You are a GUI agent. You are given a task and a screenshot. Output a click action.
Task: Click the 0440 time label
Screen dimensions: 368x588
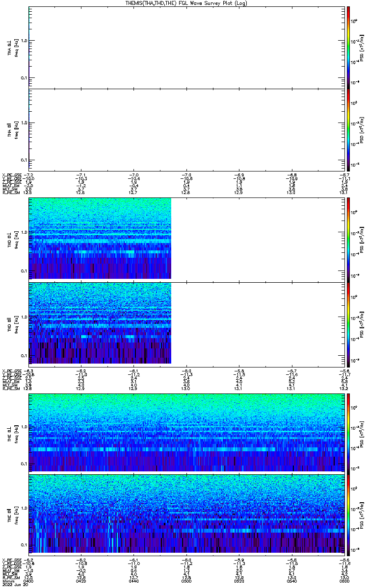point(133,581)
